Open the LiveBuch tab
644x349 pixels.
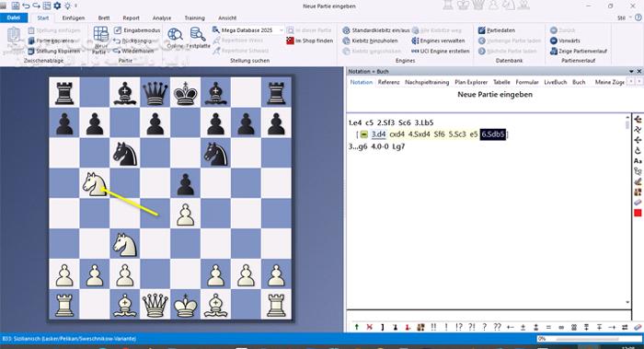click(556, 82)
